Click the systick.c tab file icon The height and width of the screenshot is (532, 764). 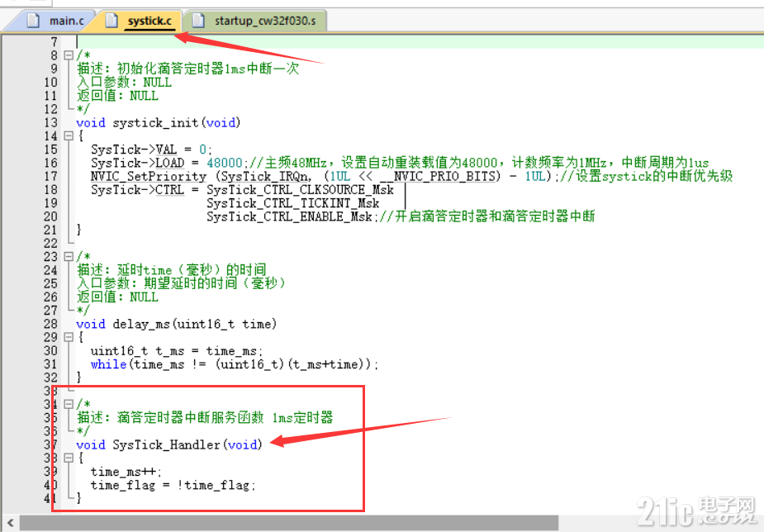pyautogui.click(x=112, y=21)
